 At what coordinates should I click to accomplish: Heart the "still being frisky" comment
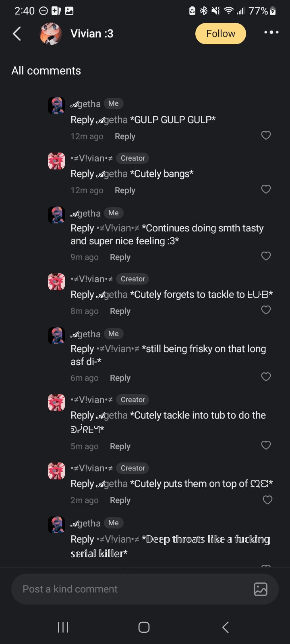[266, 377]
